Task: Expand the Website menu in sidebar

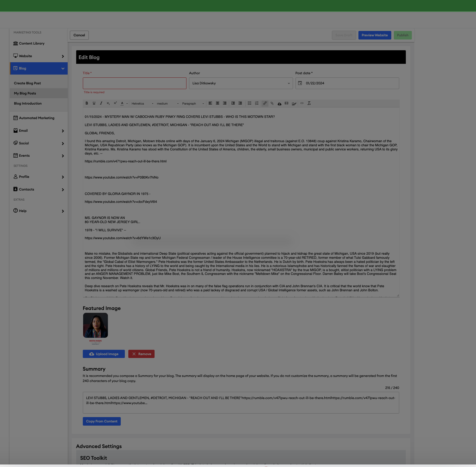Action: tap(39, 56)
